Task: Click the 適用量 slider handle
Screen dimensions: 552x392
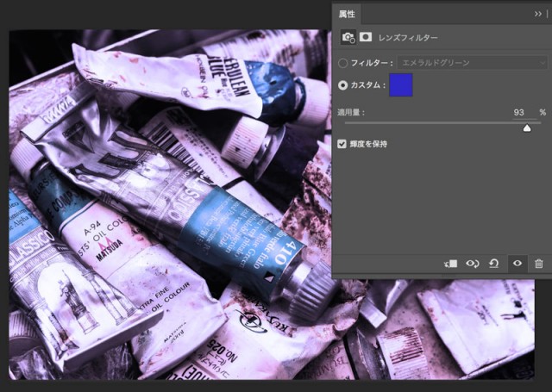Action: click(x=527, y=128)
